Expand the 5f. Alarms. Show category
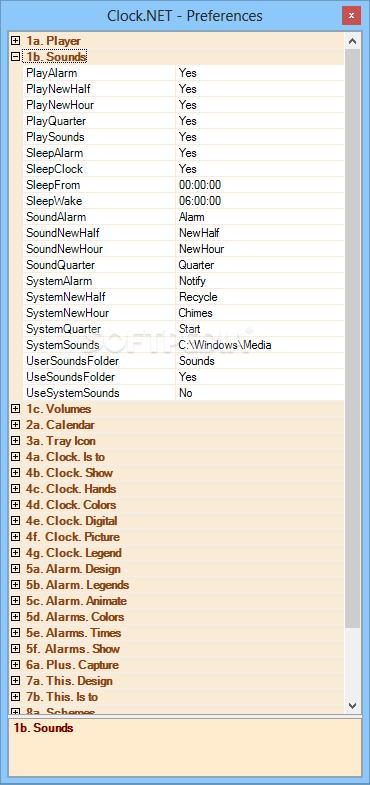The image size is (370, 785). click(16, 649)
